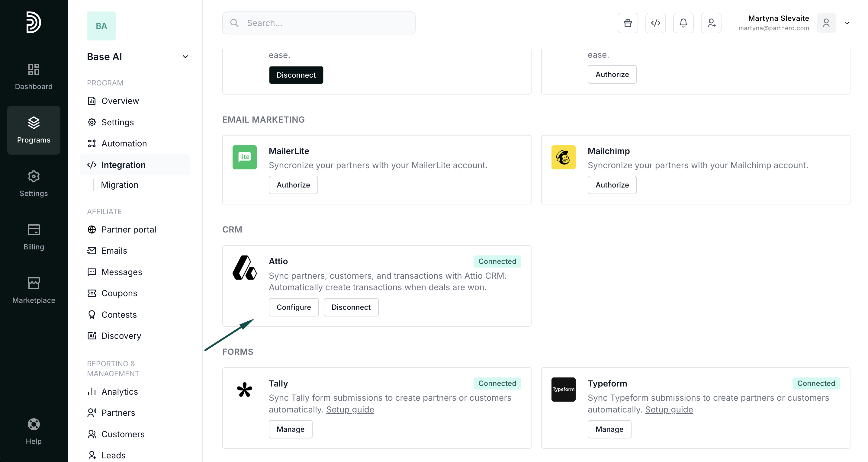Click Manage for Typeform

[609, 429]
